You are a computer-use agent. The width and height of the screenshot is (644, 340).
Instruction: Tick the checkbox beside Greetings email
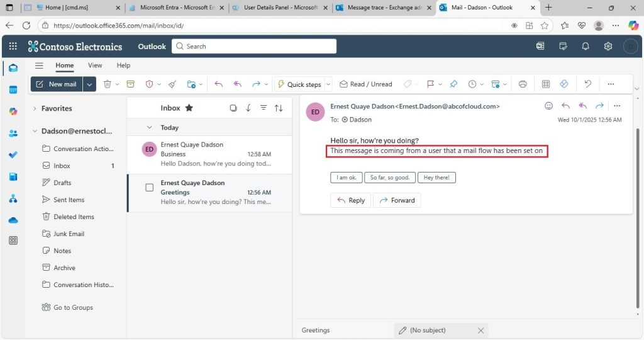click(x=150, y=188)
